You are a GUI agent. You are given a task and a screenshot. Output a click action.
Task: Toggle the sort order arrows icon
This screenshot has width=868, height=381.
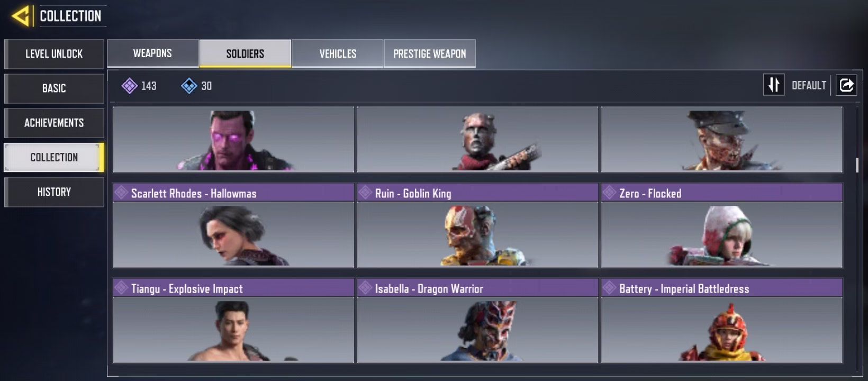(774, 85)
